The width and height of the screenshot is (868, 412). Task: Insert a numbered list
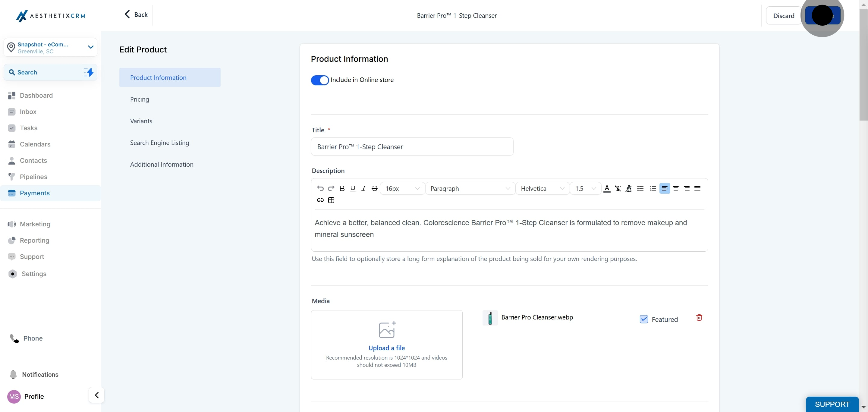653,188
